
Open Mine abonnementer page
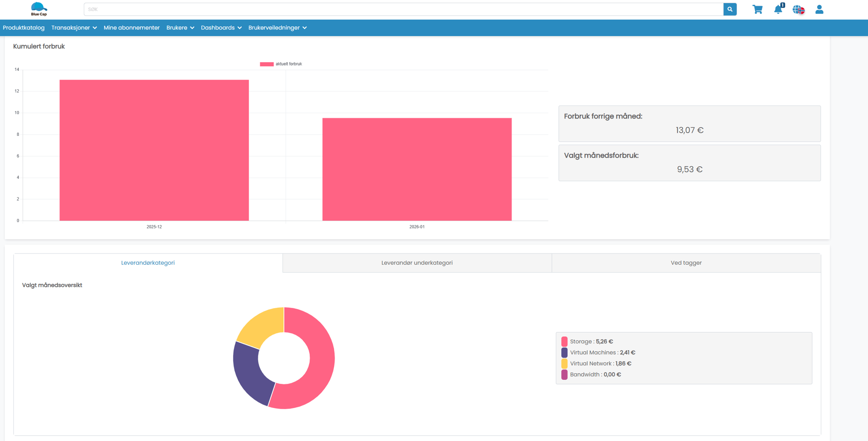point(132,28)
